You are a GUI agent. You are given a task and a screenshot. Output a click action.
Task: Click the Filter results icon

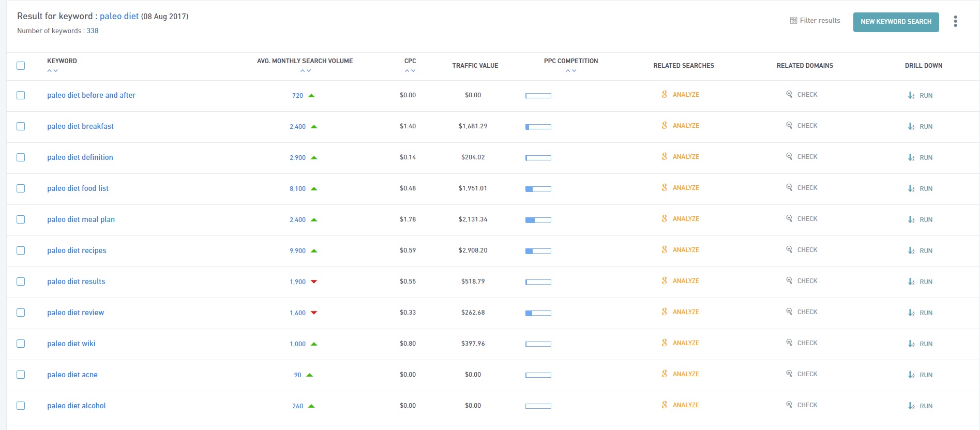tap(793, 21)
